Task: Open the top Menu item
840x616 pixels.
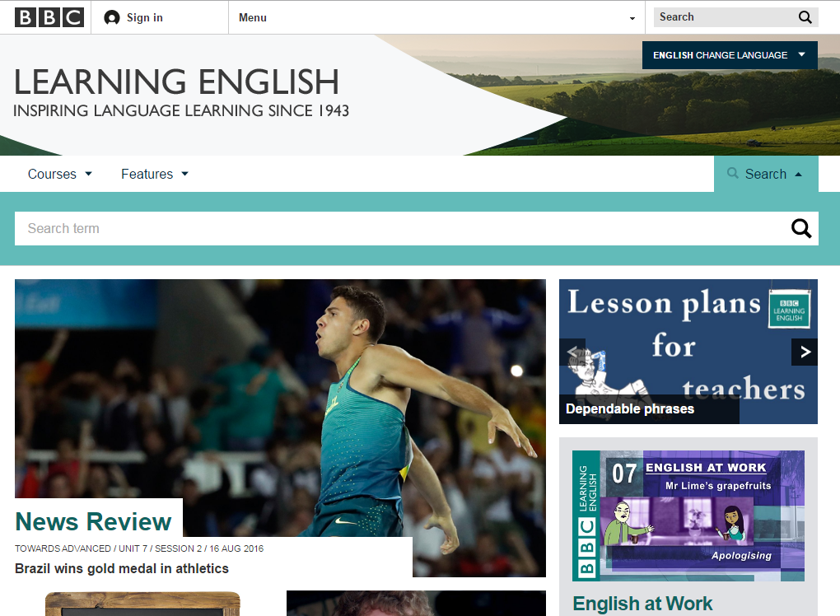Action: click(x=252, y=17)
